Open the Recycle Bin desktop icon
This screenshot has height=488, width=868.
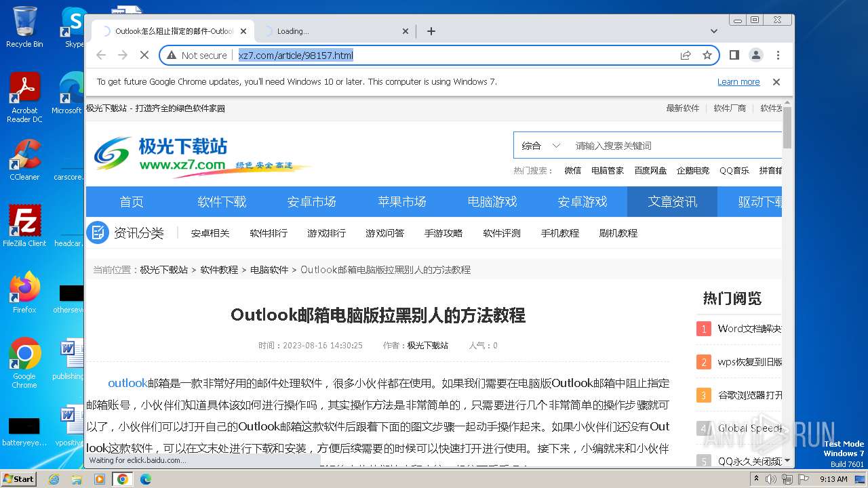(x=24, y=27)
